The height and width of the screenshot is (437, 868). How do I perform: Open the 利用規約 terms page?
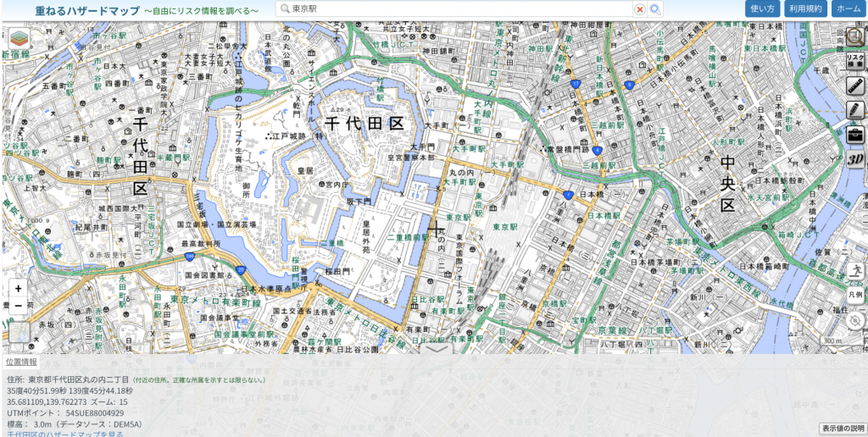click(x=804, y=8)
